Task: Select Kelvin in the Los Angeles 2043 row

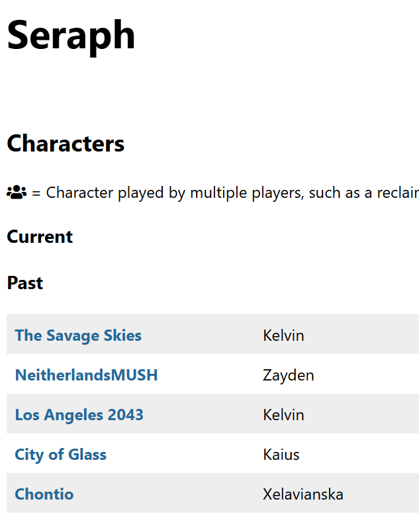Action: click(x=283, y=415)
